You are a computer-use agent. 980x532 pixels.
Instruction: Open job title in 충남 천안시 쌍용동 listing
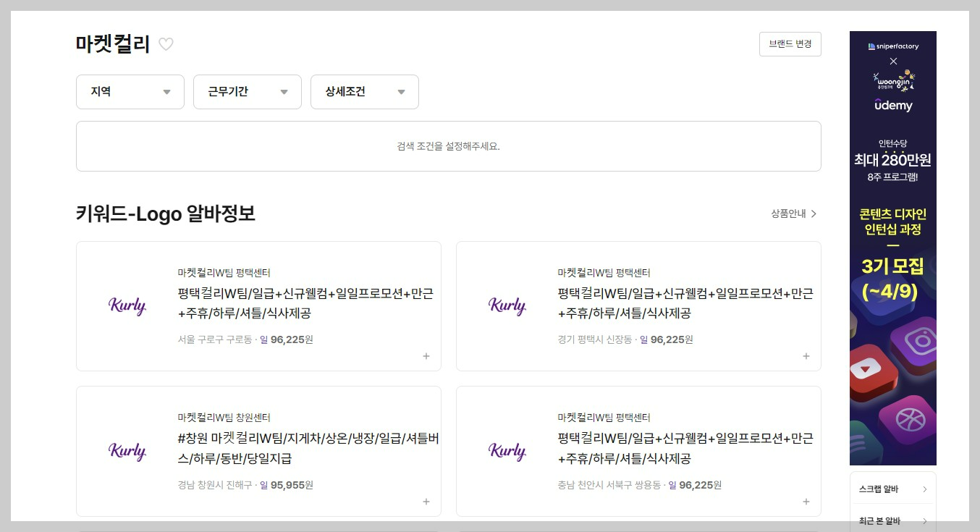(x=685, y=449)
